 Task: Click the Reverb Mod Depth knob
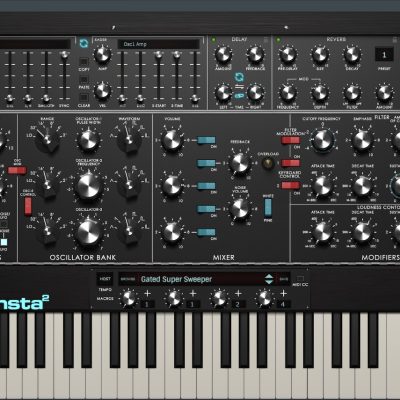319,93
